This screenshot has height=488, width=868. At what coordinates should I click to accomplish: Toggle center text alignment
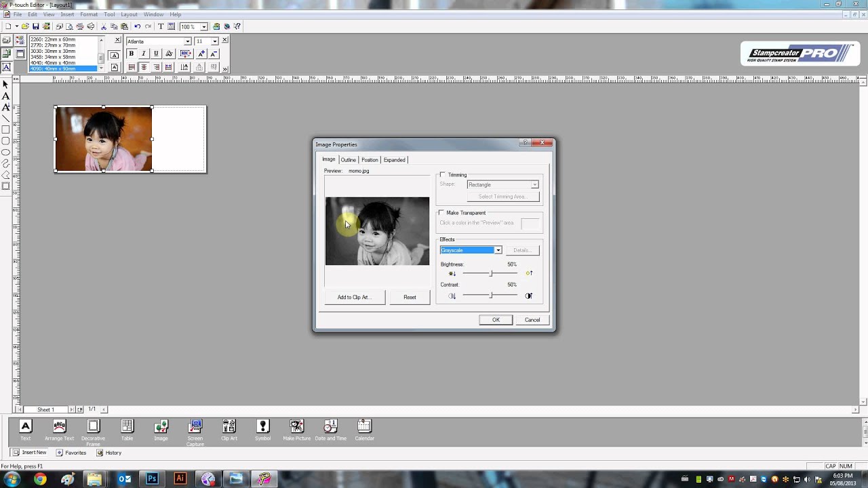[144, 67]
